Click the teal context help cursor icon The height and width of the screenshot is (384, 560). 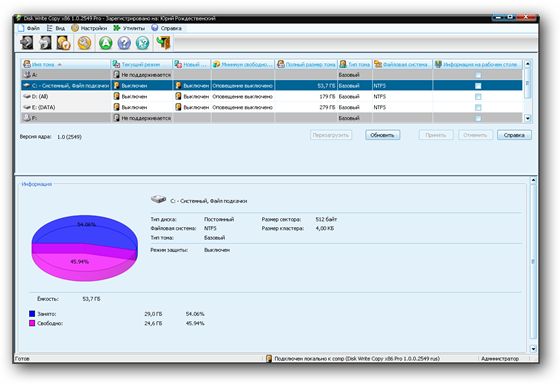point(142,43)
